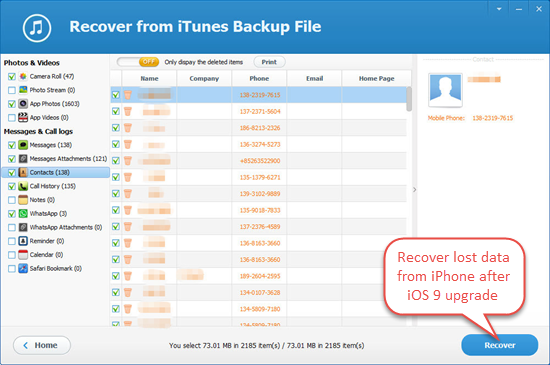Click the Messages speech bubble icon
Image resolution: width=550 pixels, height=365 pixels.
pyautogui.click(x=23, y=145)
